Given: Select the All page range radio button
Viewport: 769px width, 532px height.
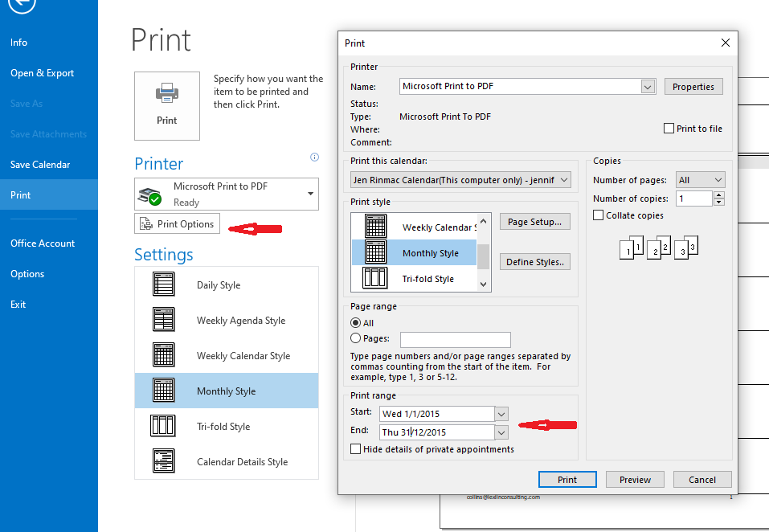Looking at the screenshot, I should pos(355,323).
